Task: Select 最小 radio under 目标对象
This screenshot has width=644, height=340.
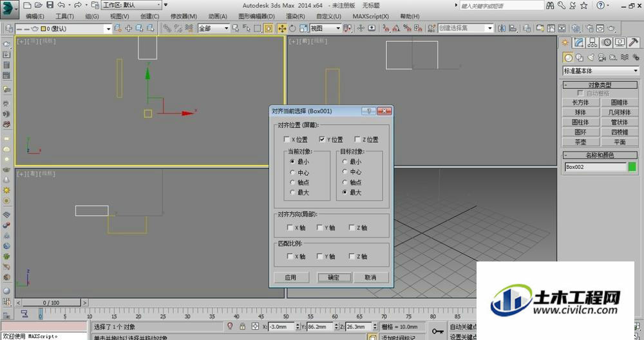Action: pos(345,162)
